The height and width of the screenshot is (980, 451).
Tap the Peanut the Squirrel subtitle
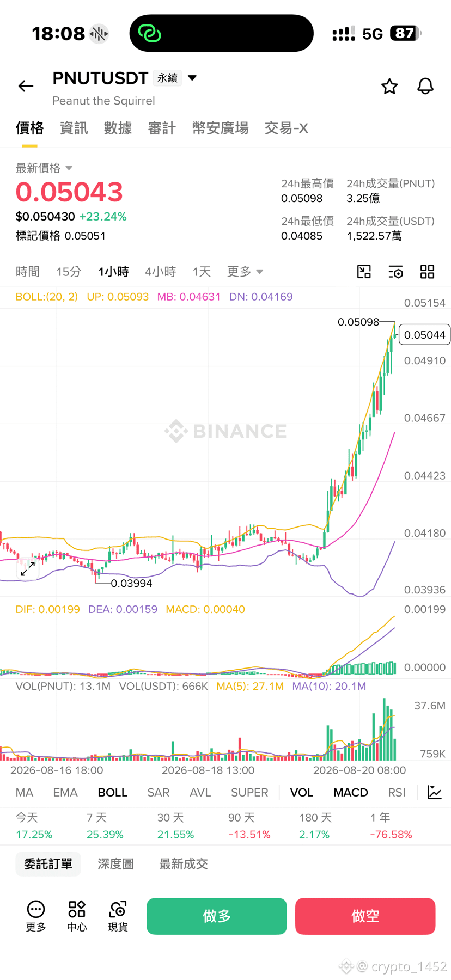point(103,101)
